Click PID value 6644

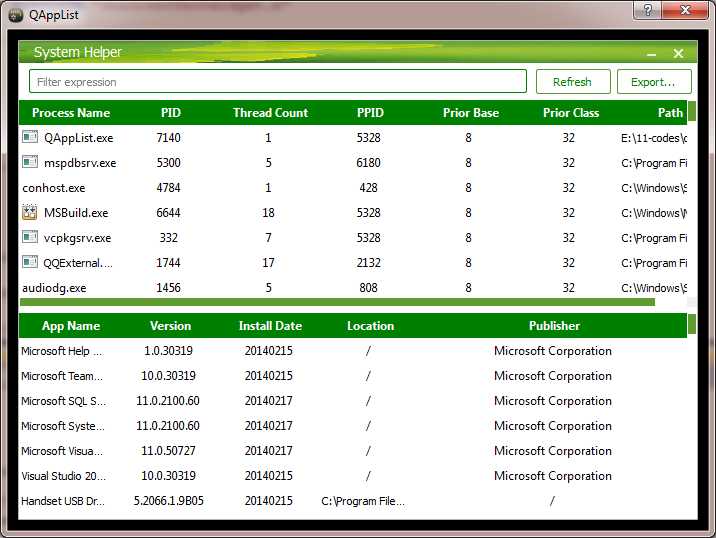pos(168,213)
